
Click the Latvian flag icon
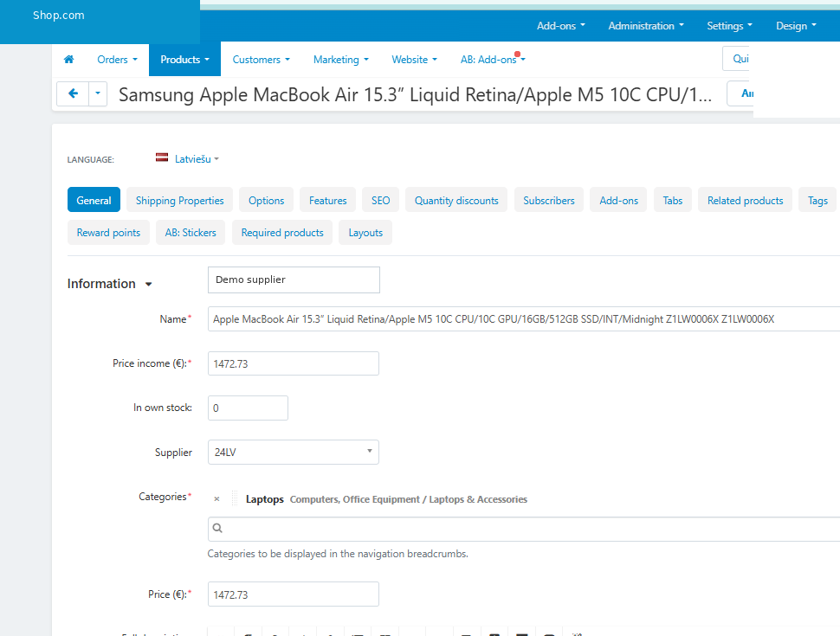(x=162, y=157)
